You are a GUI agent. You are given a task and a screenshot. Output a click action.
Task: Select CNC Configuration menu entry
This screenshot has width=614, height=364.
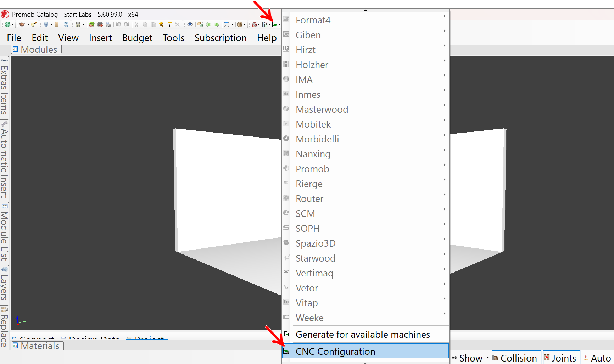pos(365,351)
